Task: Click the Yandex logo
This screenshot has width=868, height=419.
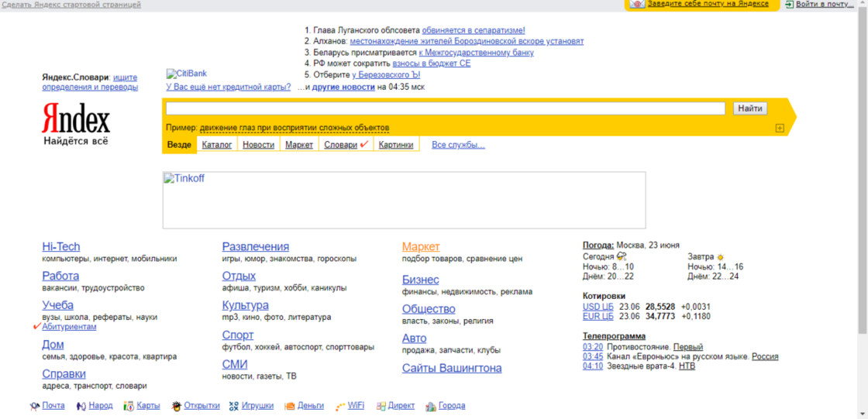Action: (x=76, y=118)
